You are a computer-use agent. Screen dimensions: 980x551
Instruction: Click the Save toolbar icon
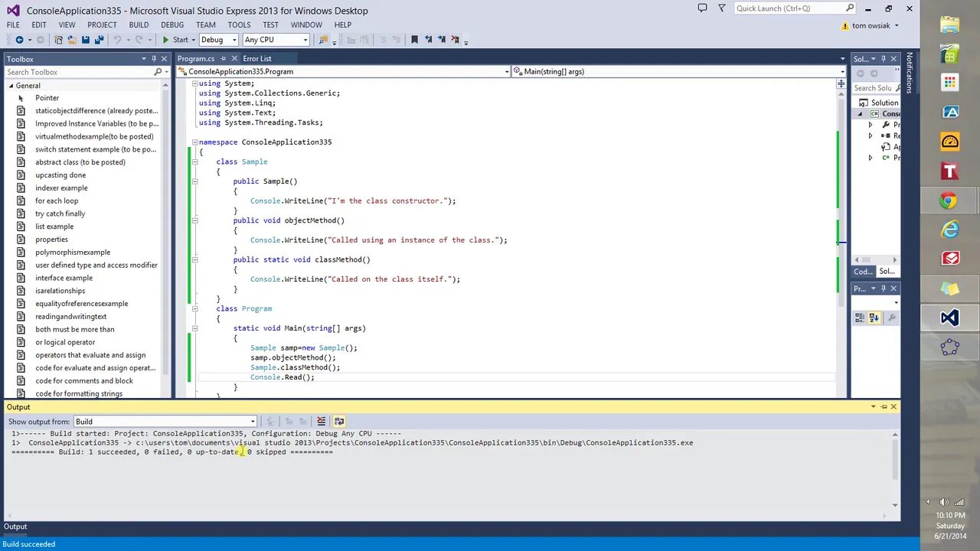tap(85, 40)
